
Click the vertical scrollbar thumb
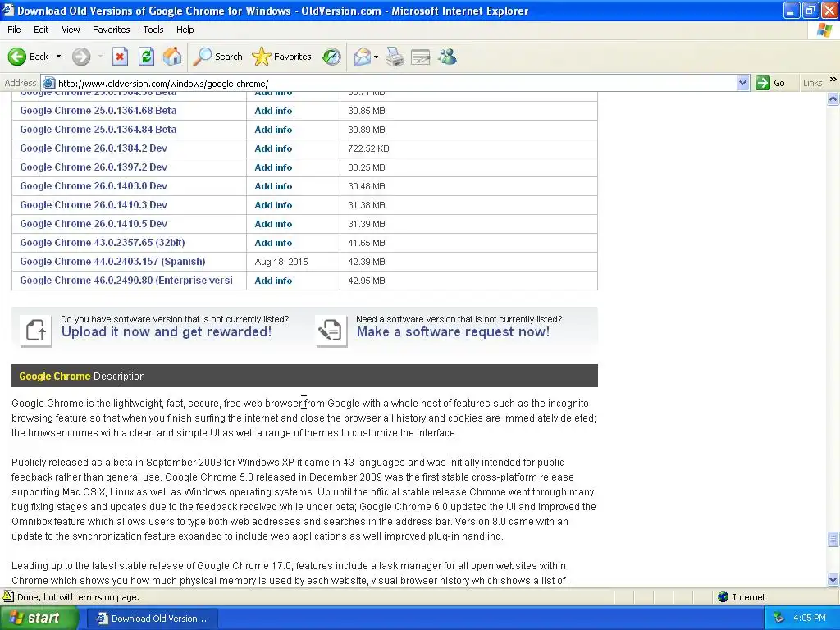(x=833, y=538)
